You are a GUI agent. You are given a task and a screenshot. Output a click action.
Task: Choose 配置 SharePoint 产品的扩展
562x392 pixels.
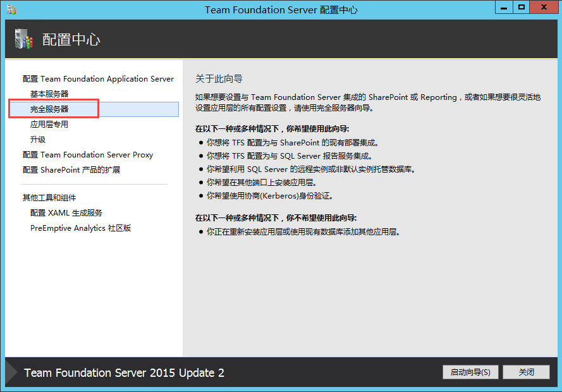pos(71,170)
